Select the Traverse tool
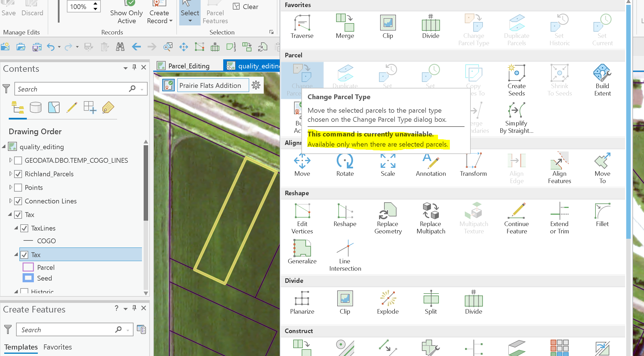 click(302, 27)
